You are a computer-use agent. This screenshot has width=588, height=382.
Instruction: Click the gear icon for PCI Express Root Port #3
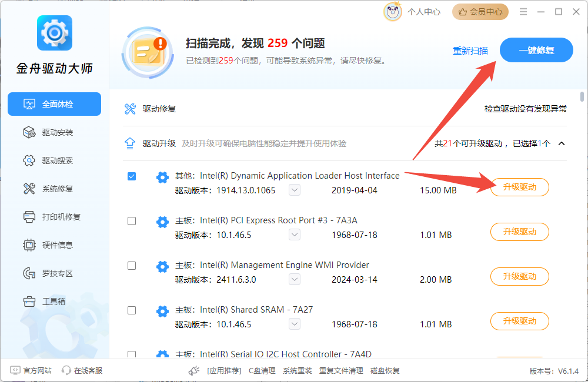[x=162, y=222]
